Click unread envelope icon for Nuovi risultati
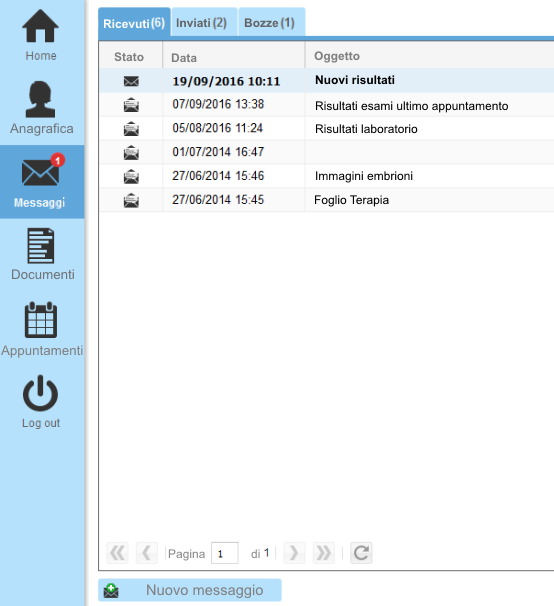Viewport: 554px width, 606px height. click(131, 81)
